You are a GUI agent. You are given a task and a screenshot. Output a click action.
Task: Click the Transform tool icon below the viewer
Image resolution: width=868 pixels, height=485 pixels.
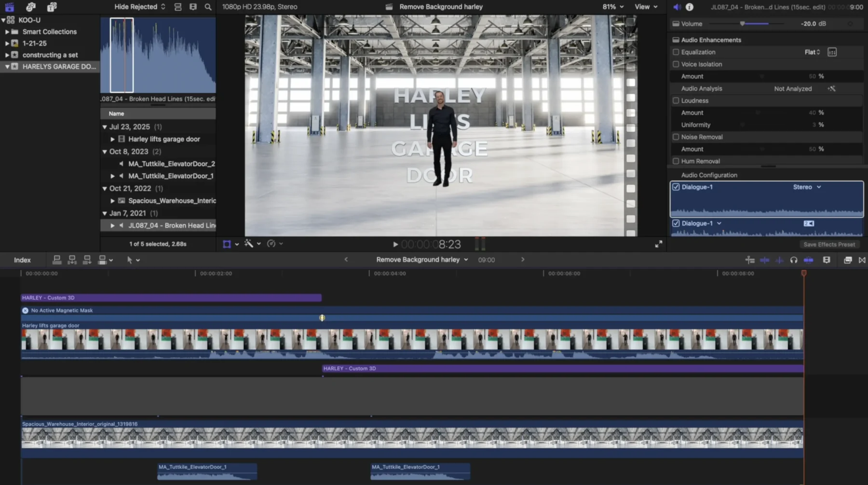pyautogui.click(x=227, y=244)
